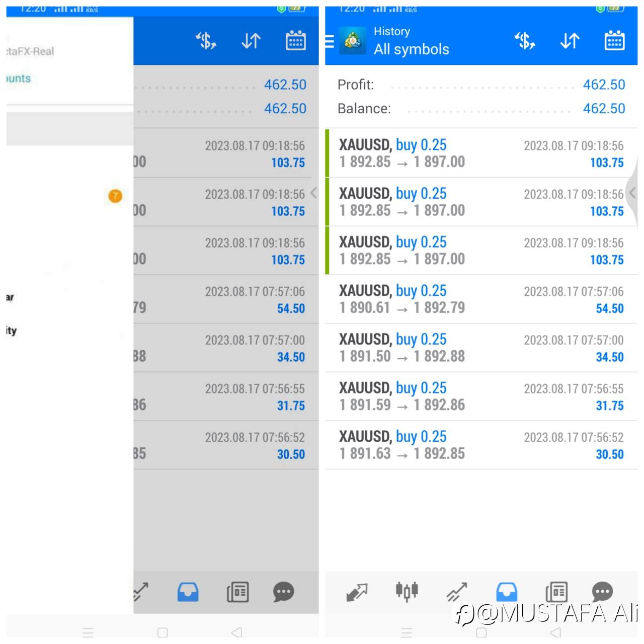
Task: Tap Android recent apps button under right screen
Action: [x=407, y=632]
